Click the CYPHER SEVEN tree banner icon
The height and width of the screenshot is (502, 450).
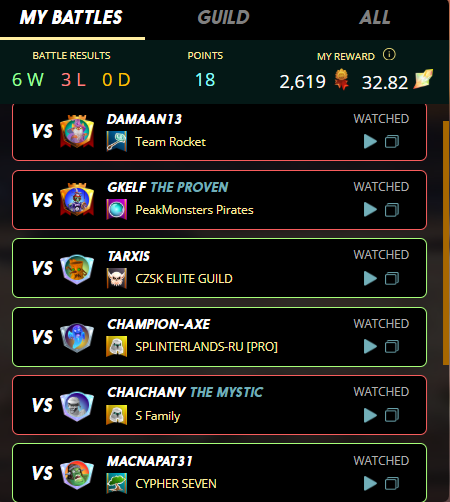(116, 483)
